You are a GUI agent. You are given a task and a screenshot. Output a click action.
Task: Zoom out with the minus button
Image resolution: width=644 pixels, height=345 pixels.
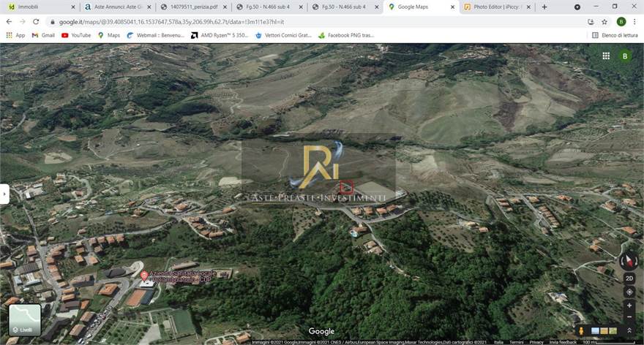click(629, 318)
